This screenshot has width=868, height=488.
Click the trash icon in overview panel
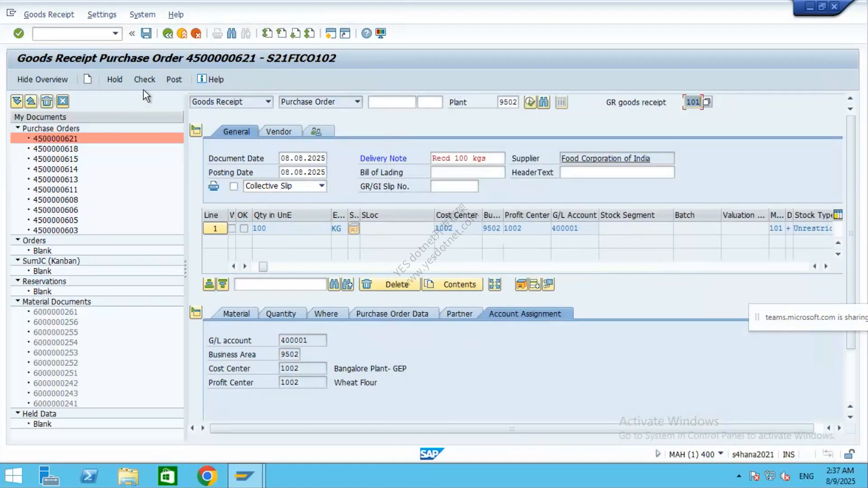[47, 101]
